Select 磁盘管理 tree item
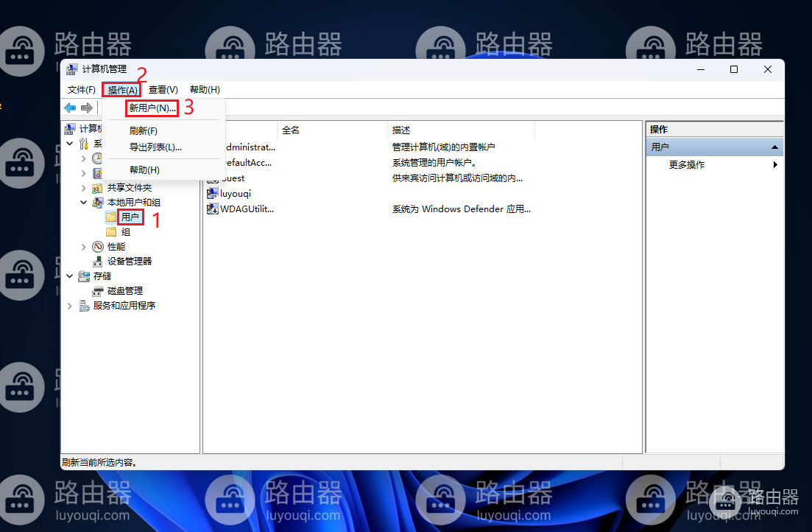This screenshot has height=532, width=812. pyautogui.click(x=125, y=291)
